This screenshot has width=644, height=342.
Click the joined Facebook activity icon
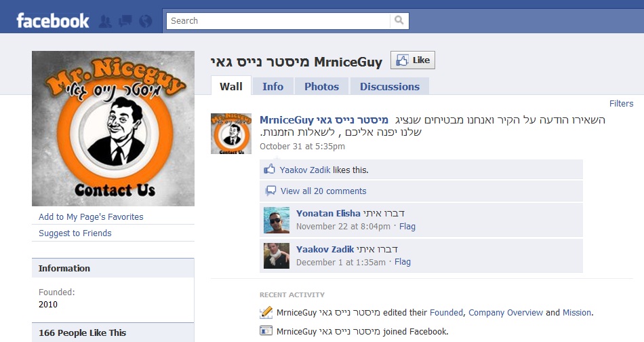[266, 330]
